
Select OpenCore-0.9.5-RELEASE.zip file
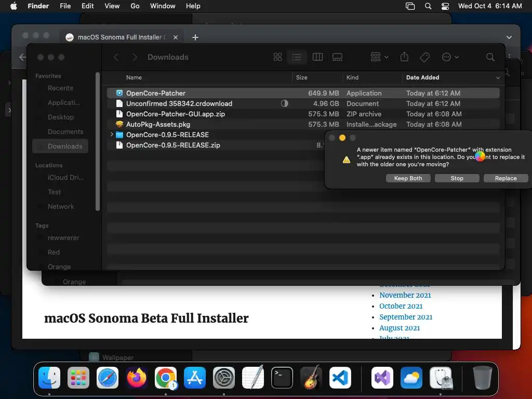(216, 145)
